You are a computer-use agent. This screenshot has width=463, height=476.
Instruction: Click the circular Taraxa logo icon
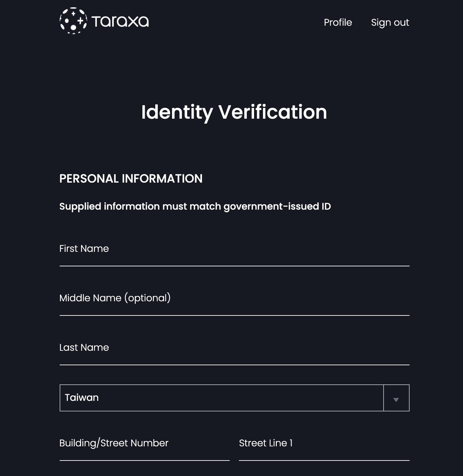pos(73,21)
